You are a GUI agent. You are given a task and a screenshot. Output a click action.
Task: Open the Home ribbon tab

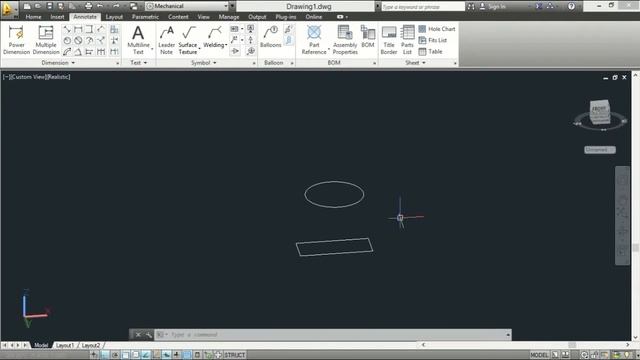pyautogui.click(x=33, y=17)
